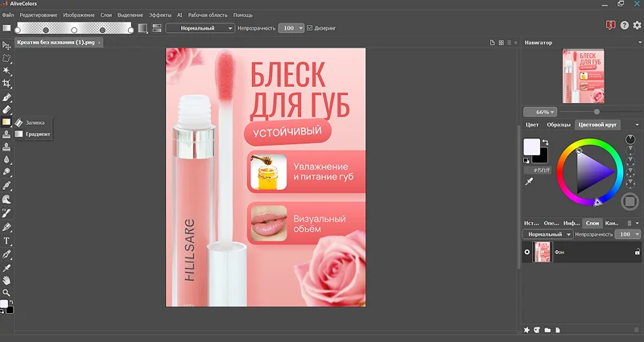Viewport: 644px width, 342px height.
Task: Select the Move tool in the toolbar
Action: point(6,45)
